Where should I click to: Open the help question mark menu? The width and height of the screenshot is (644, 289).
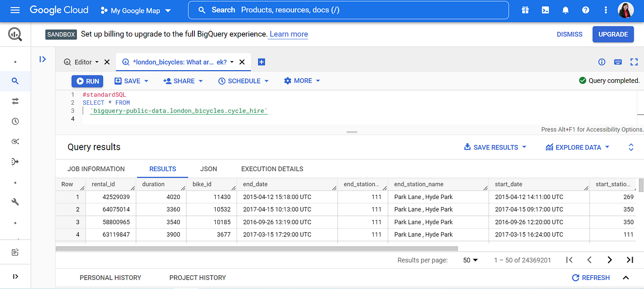point(585,9)
